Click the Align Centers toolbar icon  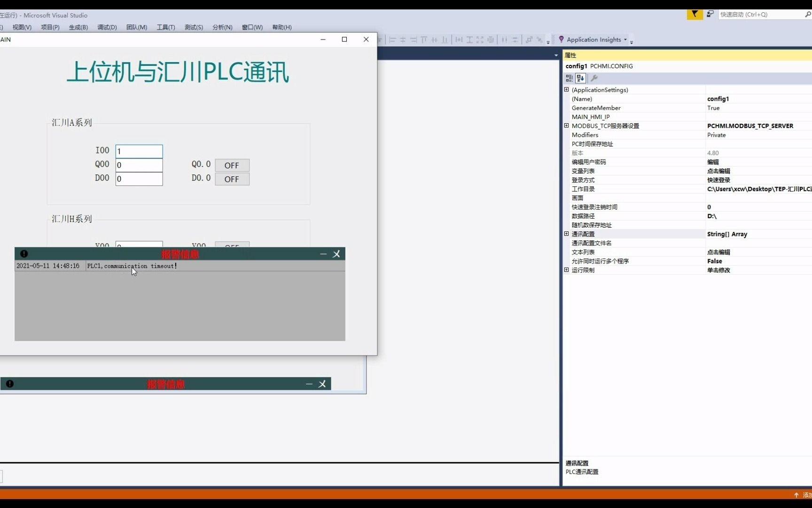click(403, 40)
